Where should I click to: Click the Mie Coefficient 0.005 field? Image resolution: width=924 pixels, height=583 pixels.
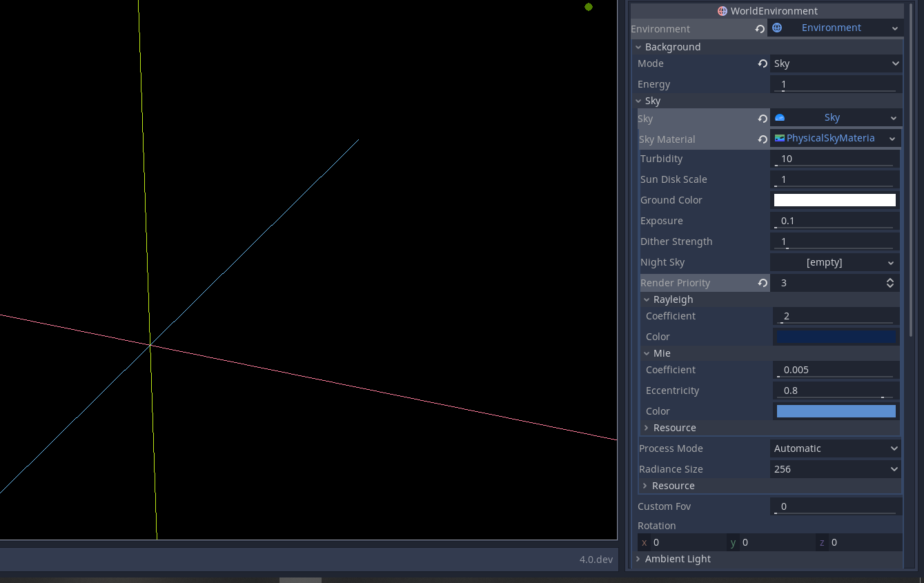pos(836,370)
